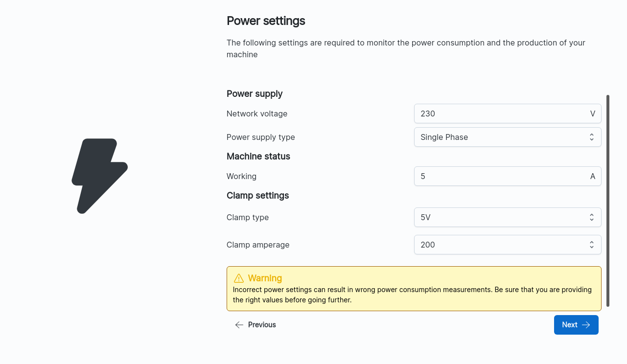Click the vertical scrollbar beside the settings form
This screenshot has height=364, width=627.
pyautogui.click(x=608, y=201)
